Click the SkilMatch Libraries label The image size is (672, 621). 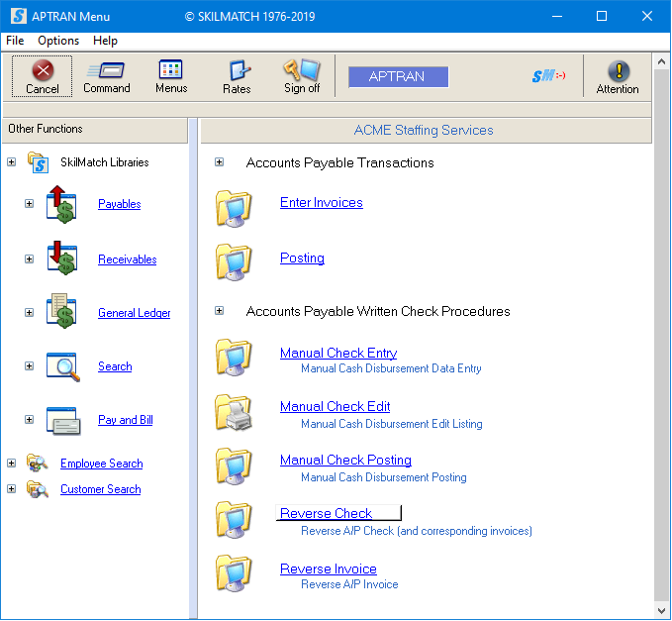(105, 162)
